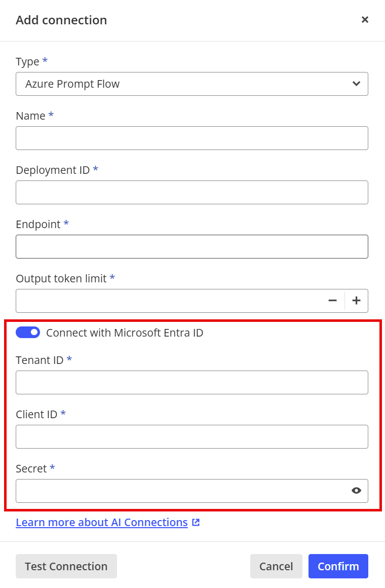Viewport: 385px width, 588px height.
Task: Open the Type dropdown showing Azure Prompt Flow
Action: (x=191, y=84)
